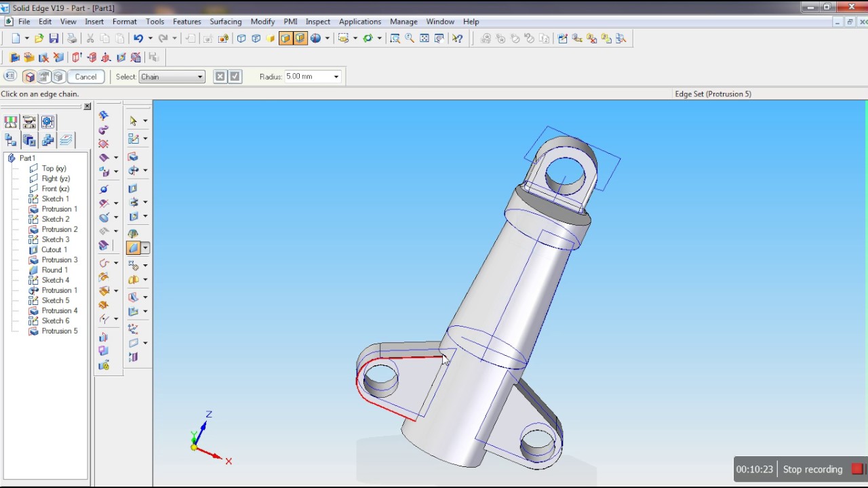Click the What's This help icon

[458, 39]
